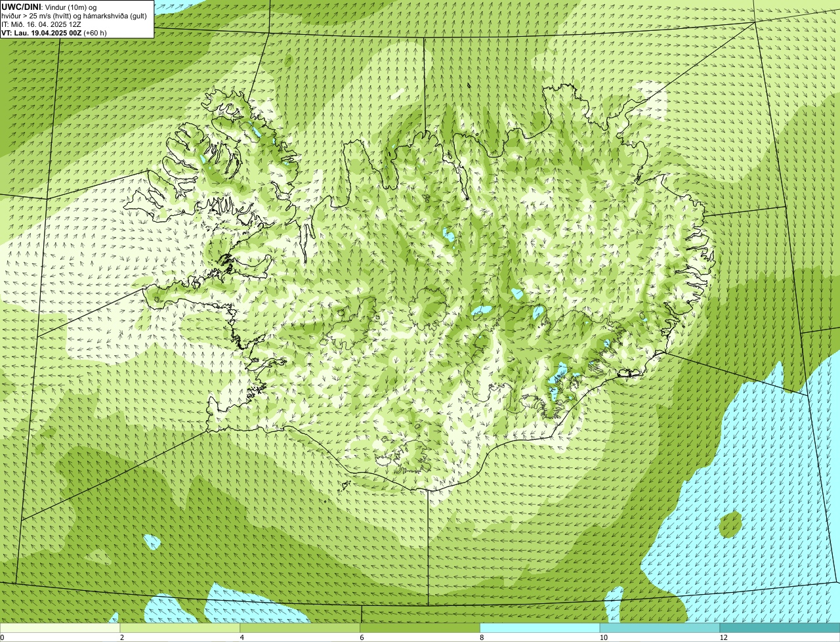Click the medium green 4–6 m/s legend segment
The image size is (840, 642).
coord(301,628)
